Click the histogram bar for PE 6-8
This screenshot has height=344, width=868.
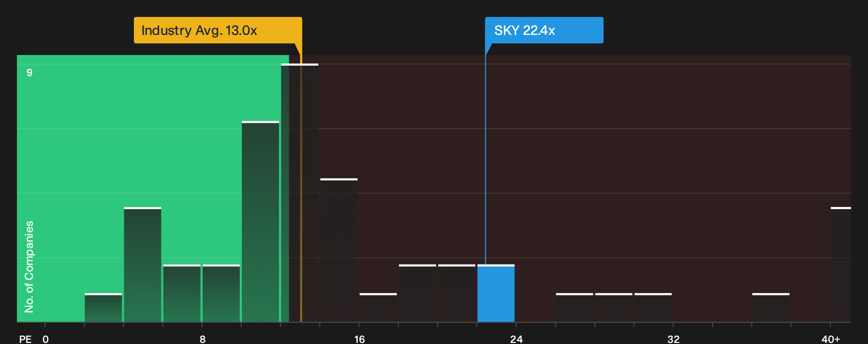[x=182, y=293]
